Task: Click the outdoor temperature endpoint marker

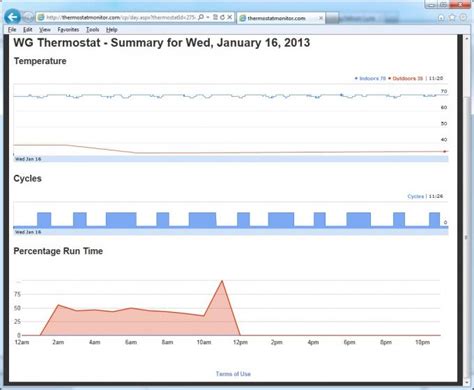Action: click(x=445, y=151)
